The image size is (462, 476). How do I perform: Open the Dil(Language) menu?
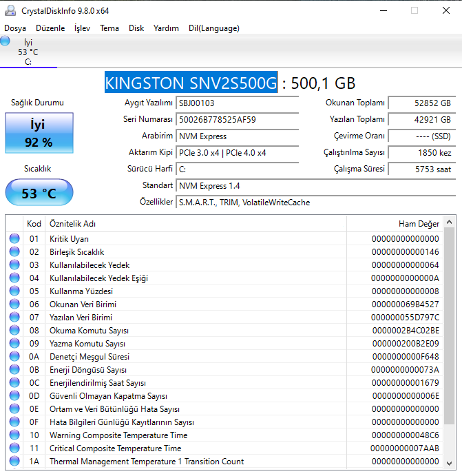[x=214, y=28]
